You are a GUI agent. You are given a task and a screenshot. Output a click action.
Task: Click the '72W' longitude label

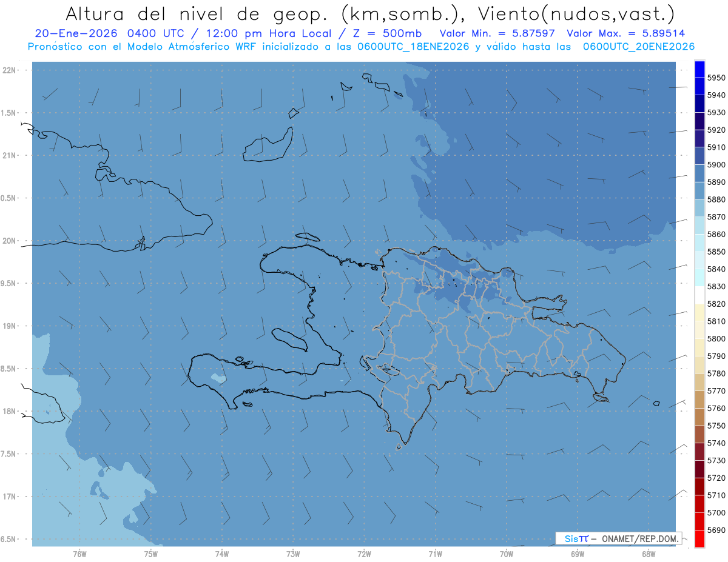[x=364, y=554]
